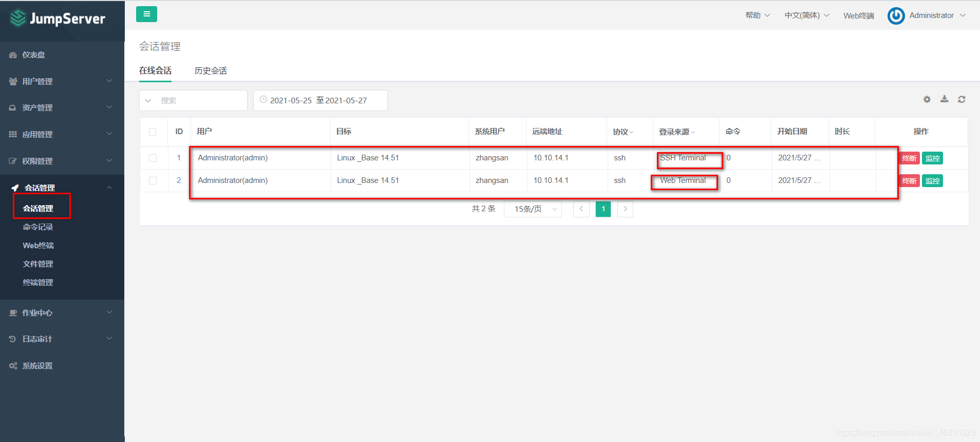980x442 pixels.
Task: Open 命令记录 in the sidebar
Action: click(38, 227)
